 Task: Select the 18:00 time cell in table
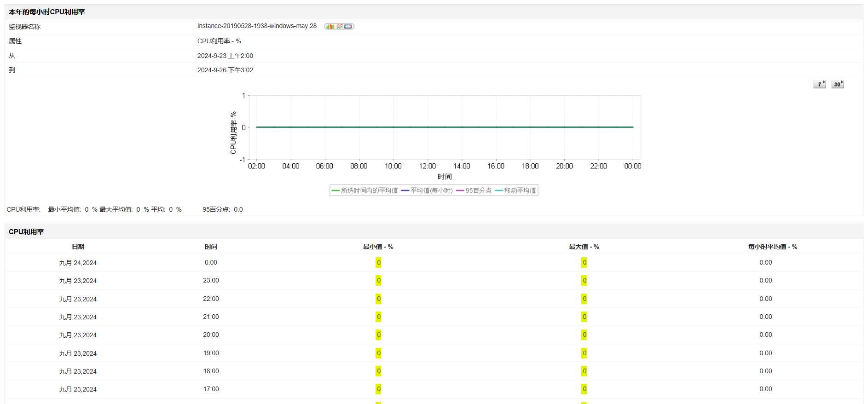tap(211, 371)
